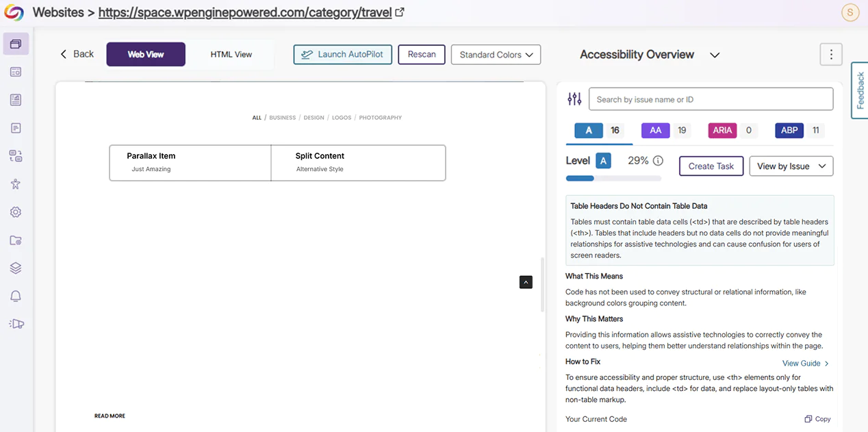Select the megaphone icon at the sidebar bottom
Image resolution: width=868 pixels, height=432 pixels.
[x=16, y=323]
